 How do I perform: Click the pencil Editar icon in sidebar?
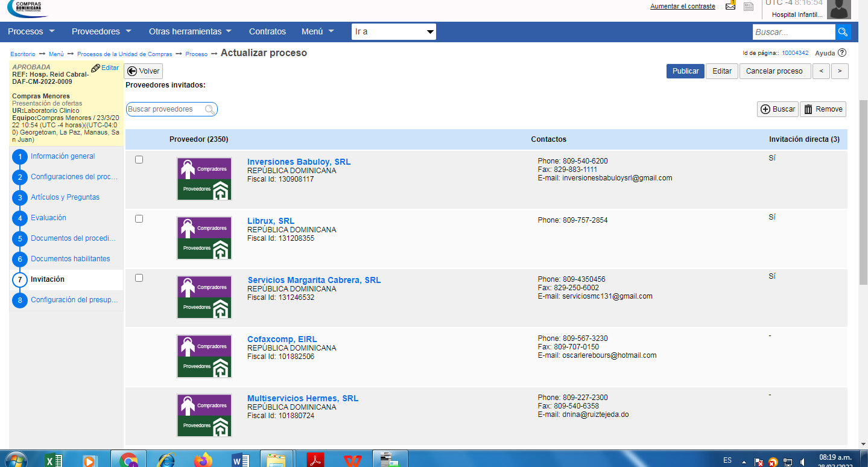pyautogui.click(x=96, y=68)
